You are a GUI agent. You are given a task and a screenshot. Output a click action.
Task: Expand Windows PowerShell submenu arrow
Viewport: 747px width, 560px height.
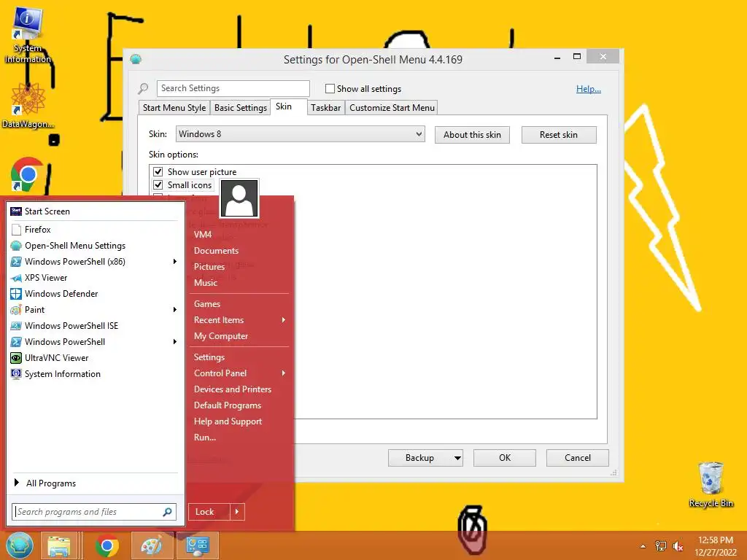[175, 341]
